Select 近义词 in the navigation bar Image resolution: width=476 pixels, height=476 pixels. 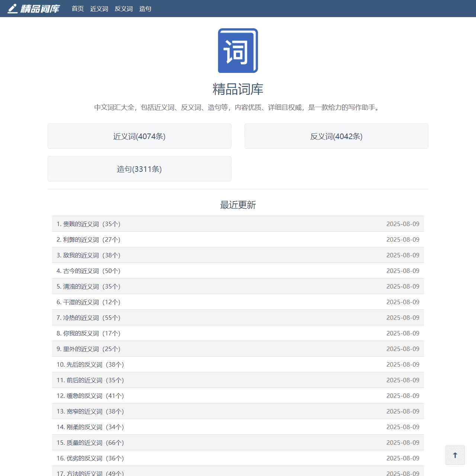(99, 9)
